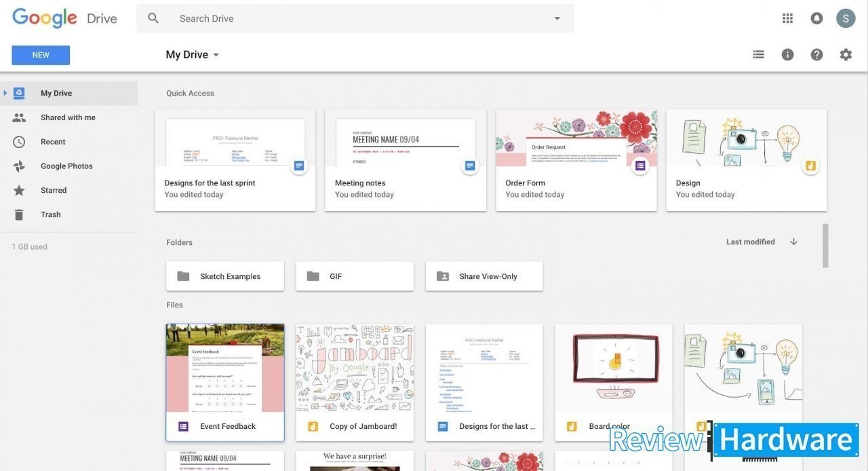Expand the My Drive tree in sidebar
868x471 pixels.
[x=5, y=93]
